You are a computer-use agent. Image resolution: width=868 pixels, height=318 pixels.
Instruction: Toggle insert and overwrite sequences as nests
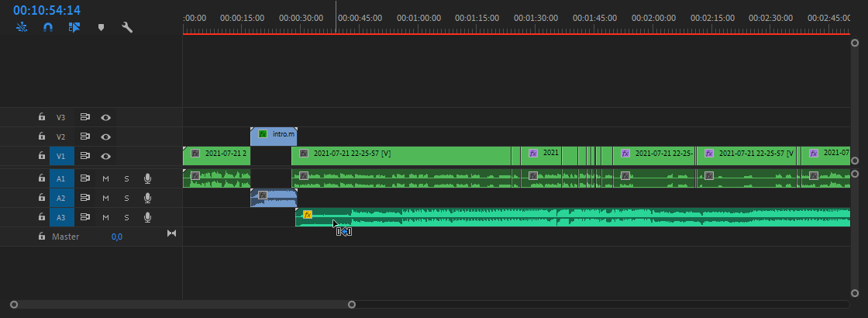point(21,28)
